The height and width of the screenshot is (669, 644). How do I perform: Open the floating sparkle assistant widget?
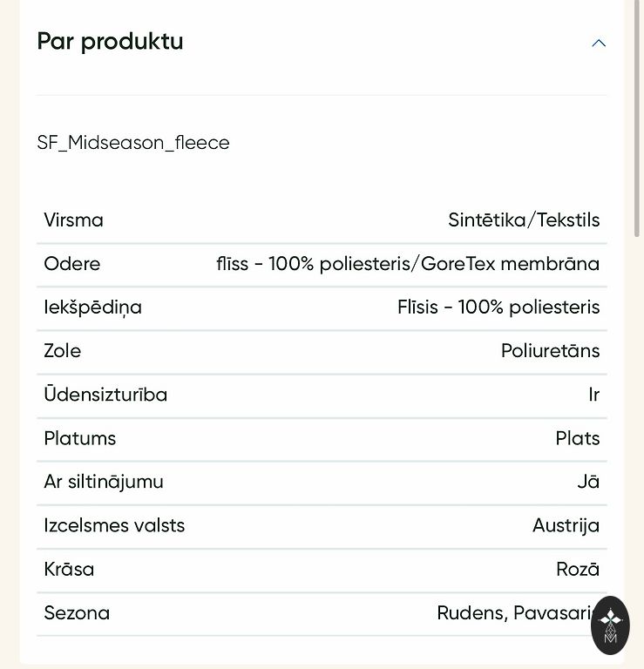610,625
